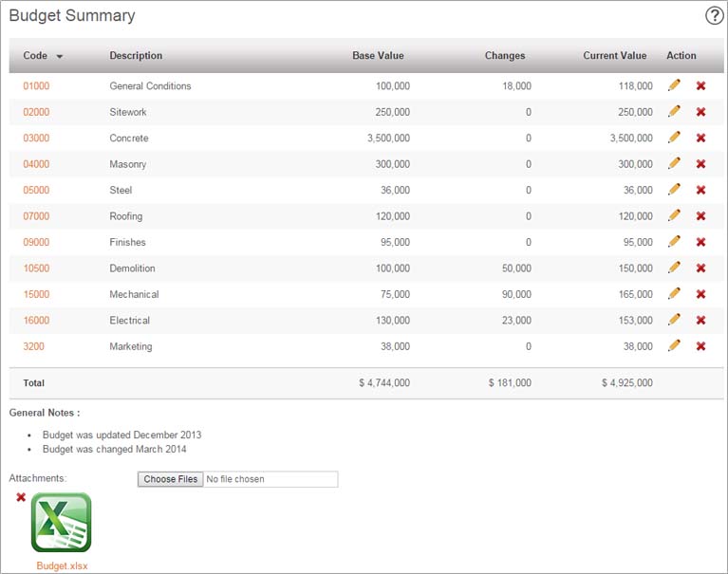The width and height of the screenshot is (728, 574).
Task: Click the Choose Files button
Action: pyautogui.click(x=171, y=479)
